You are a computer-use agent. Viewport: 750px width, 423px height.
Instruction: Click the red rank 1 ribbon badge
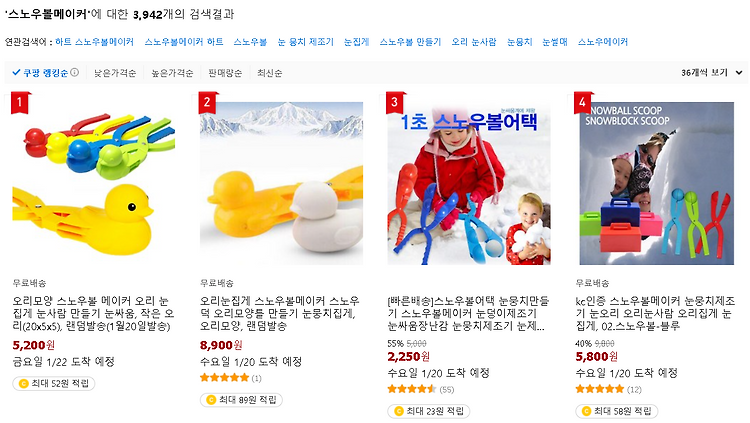coord(20,102)
